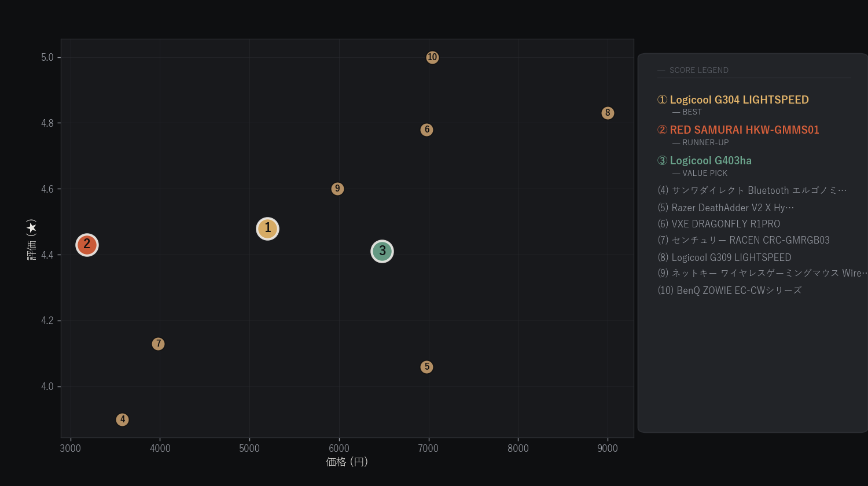Image resolution: width=868 pixels, height=486 pixels.
Task: Click the BEST label in the legend
Action: point(692,112)
